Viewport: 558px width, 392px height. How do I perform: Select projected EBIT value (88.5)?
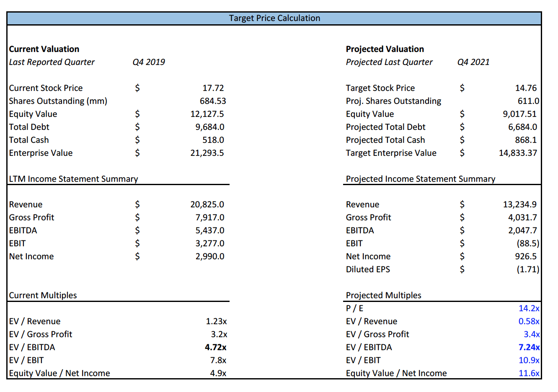pos(527,243)
